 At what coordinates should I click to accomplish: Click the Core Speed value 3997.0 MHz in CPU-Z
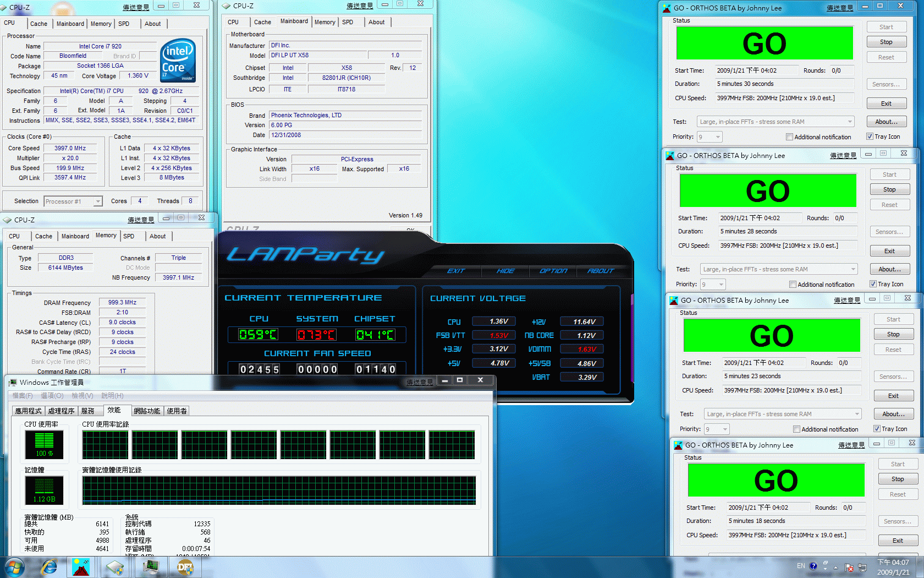(70, 148)
